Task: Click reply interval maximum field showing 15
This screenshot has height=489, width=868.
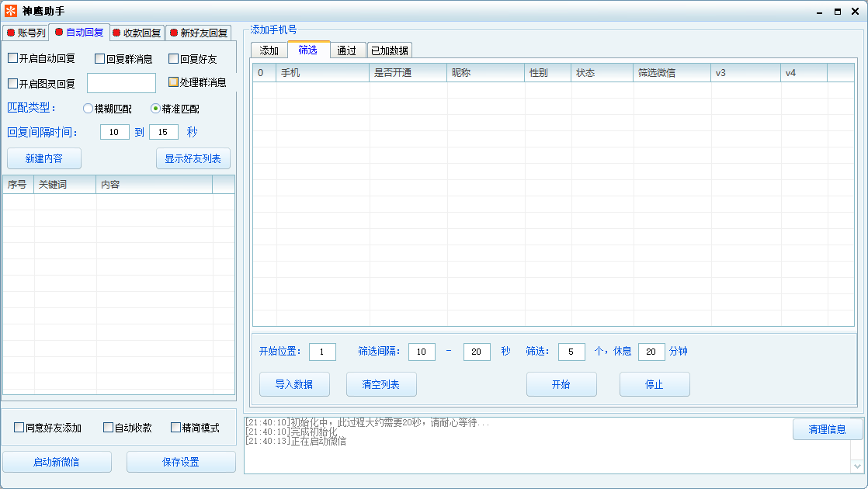Action: click(164, 132)
